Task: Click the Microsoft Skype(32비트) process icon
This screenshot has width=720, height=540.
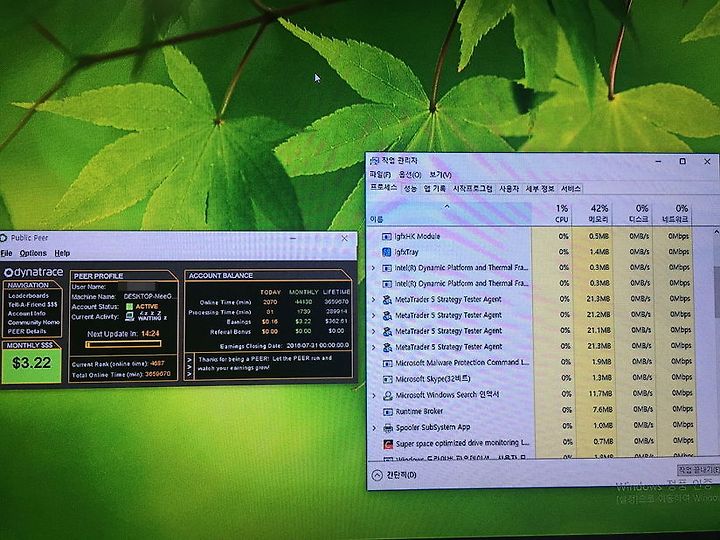Action: pos(388,379)
